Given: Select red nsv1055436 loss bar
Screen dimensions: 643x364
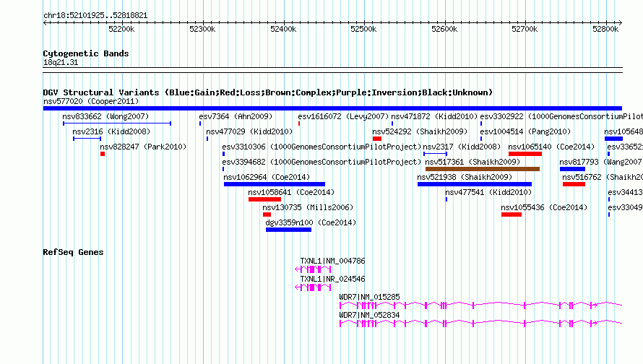Looking at the screenshot, I should 512,214.
